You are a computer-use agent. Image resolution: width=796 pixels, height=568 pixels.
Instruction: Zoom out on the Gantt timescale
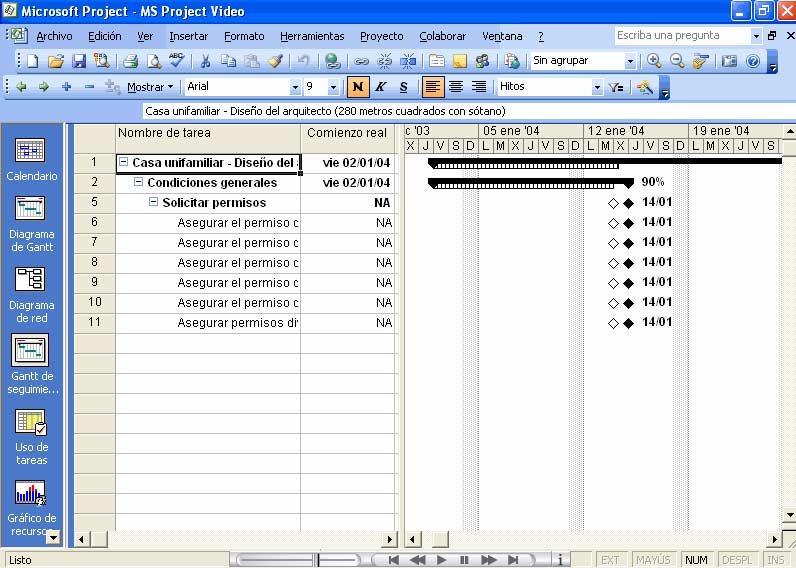tap(677, 61)
